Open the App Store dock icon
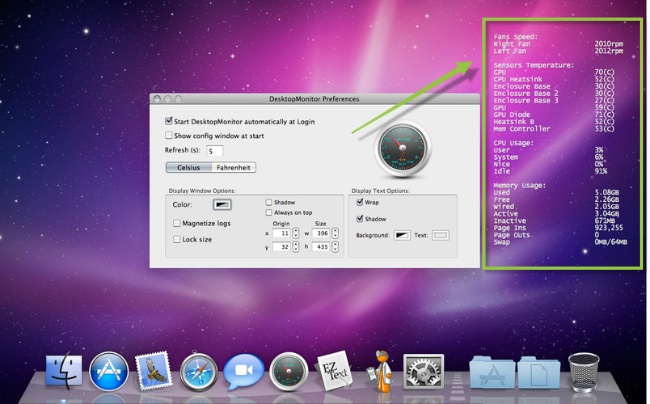 click(x=105, y=371)
